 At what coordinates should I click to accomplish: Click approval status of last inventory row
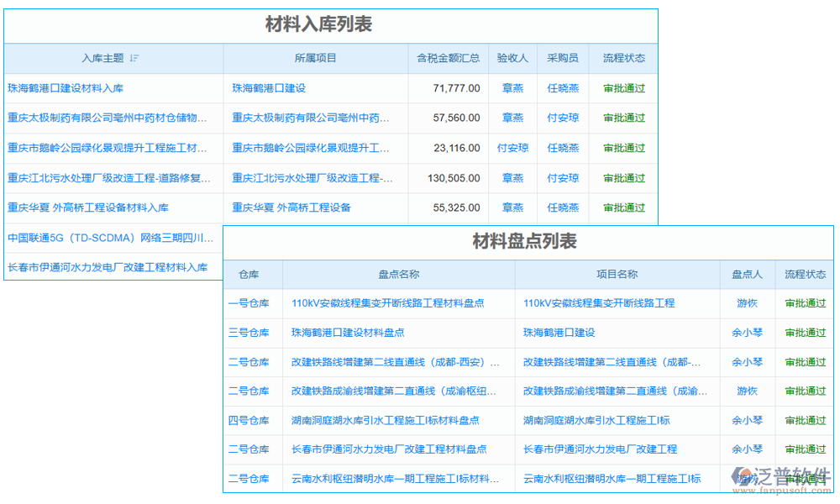[x=805, y=479]
